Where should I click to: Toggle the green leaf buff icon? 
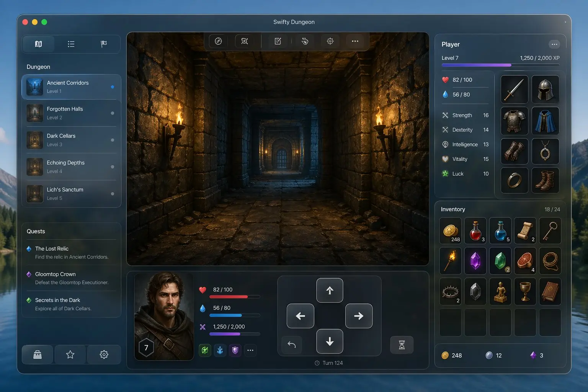pos(205,350)
